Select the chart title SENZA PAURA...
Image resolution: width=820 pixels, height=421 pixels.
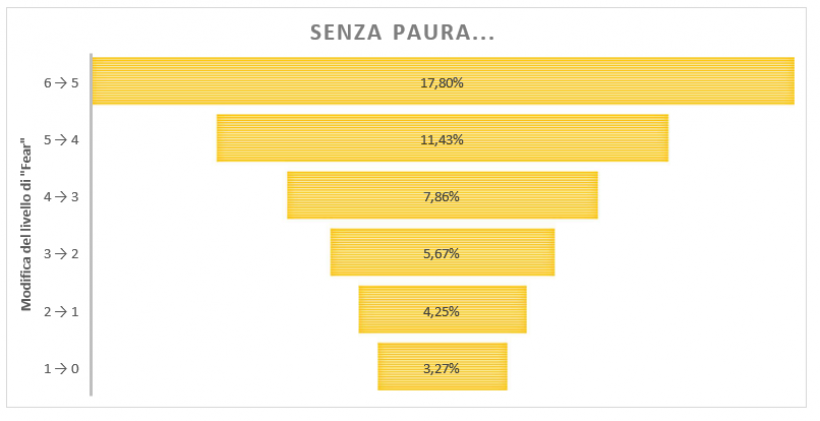click(402, 33)
